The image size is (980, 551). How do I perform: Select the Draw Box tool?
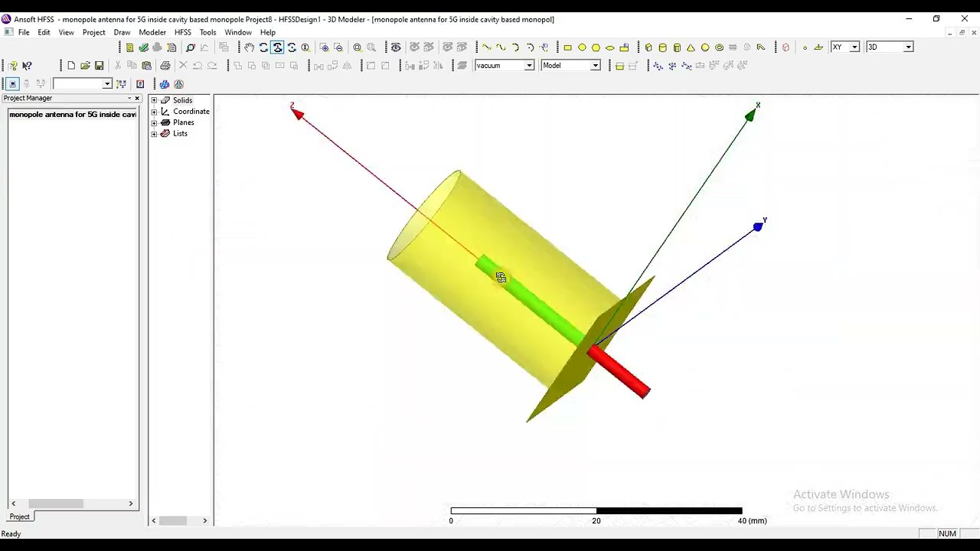[x=648, y=47]
